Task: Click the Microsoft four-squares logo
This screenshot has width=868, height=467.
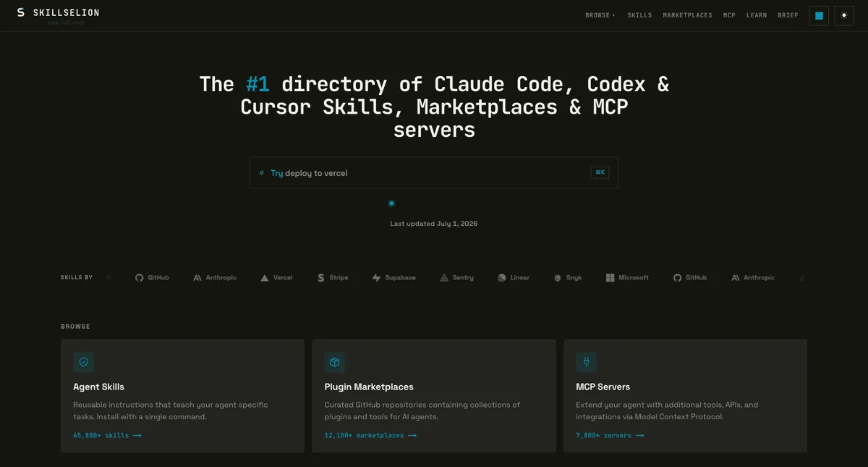Action: pyautogui.click(x=610, y=278)
